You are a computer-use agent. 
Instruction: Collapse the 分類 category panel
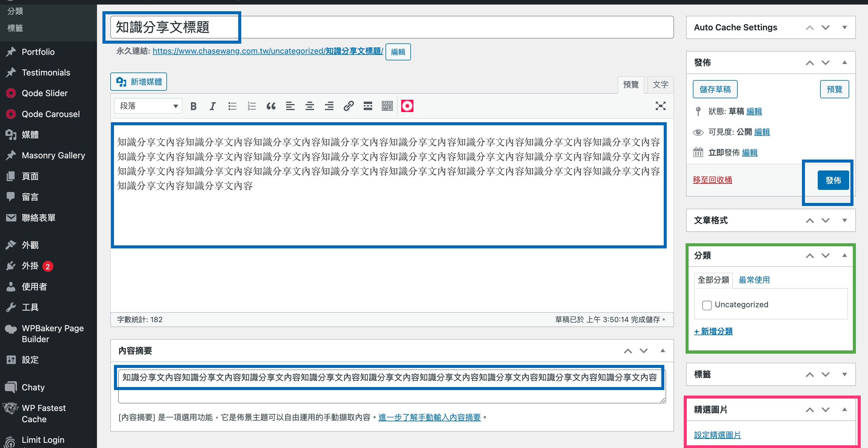[x=844, y=255]
